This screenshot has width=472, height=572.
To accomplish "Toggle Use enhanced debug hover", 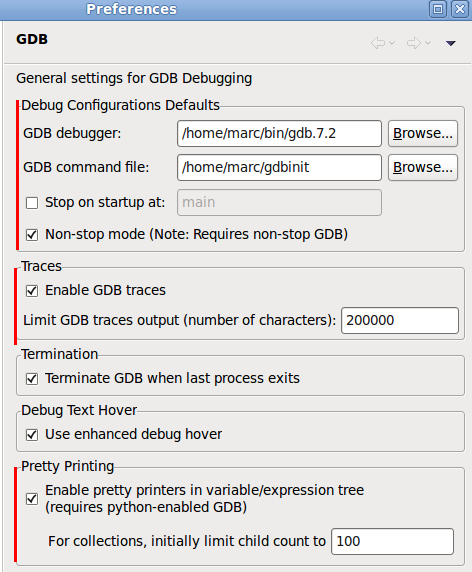I will [32, 435].
